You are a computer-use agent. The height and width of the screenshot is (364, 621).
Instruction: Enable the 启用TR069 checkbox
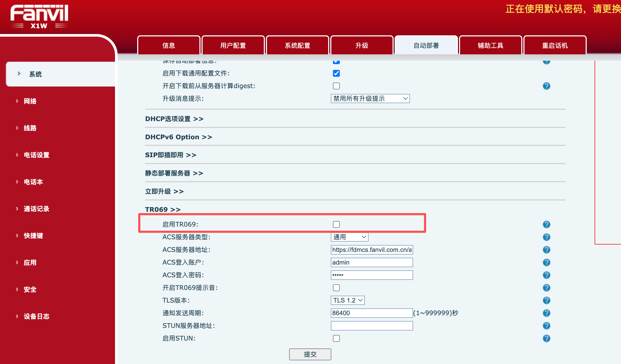click(336, 224)
